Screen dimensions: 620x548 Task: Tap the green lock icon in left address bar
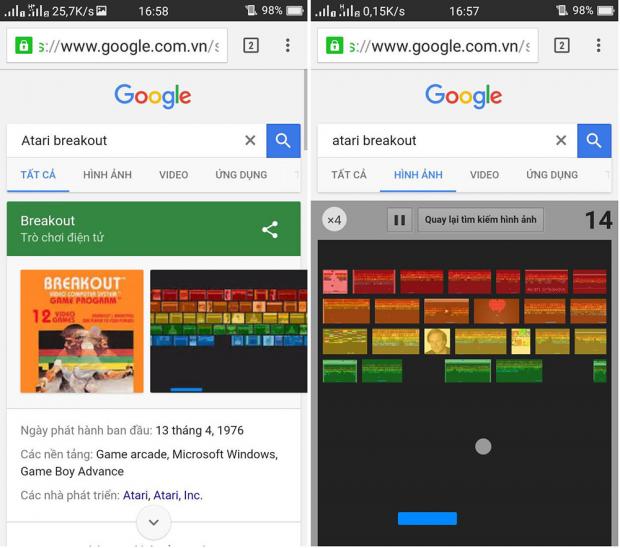click(24, 46)
